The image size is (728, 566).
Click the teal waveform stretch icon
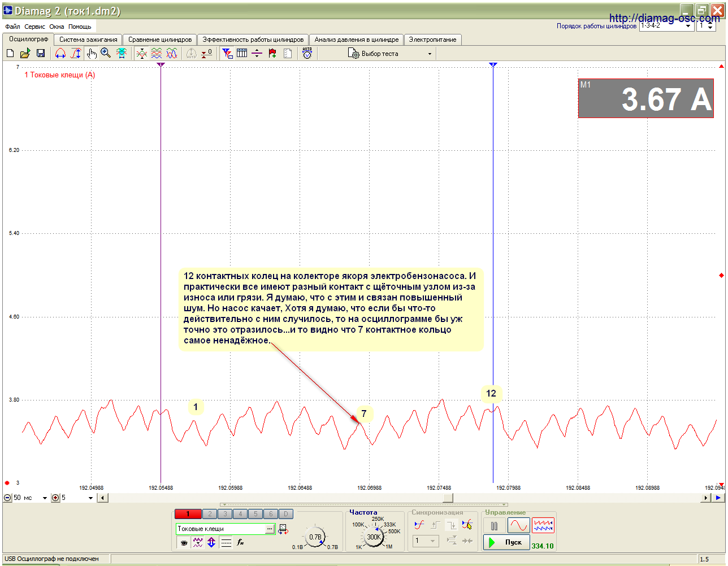pyautogui.click(x=122, y=53)
